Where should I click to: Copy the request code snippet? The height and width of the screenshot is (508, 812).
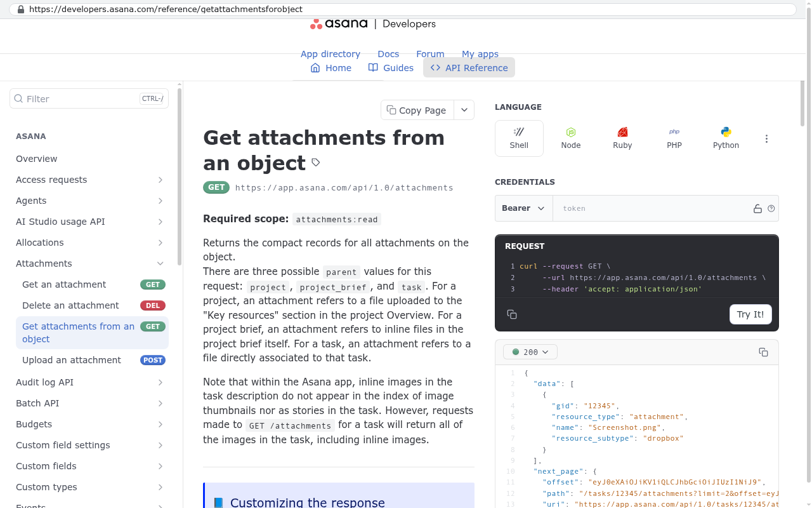coord(512,314)
